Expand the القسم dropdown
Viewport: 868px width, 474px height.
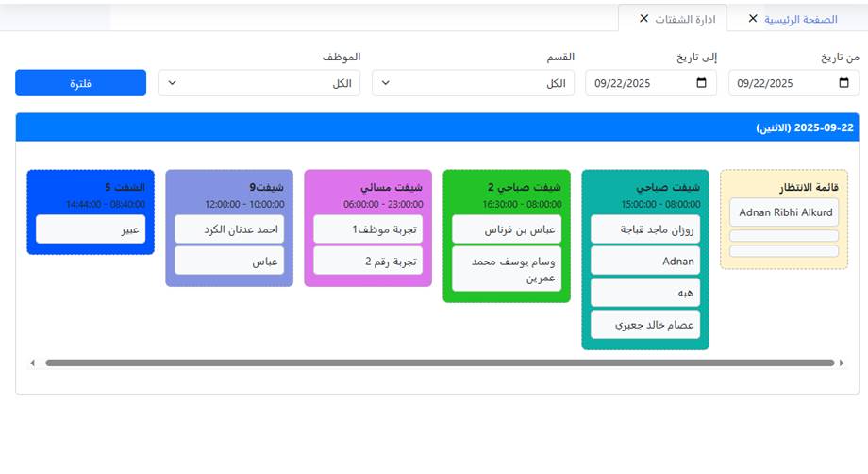click(473, 83)
